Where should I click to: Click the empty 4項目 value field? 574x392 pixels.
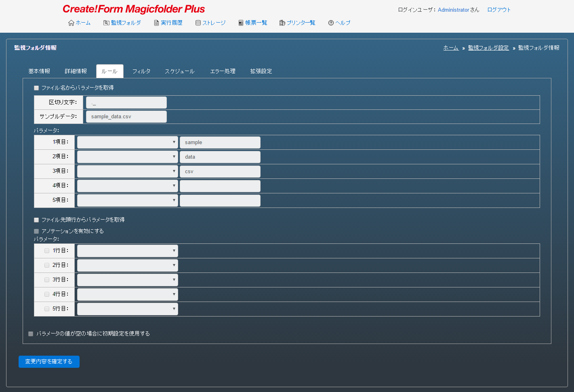tap(220, 186)
